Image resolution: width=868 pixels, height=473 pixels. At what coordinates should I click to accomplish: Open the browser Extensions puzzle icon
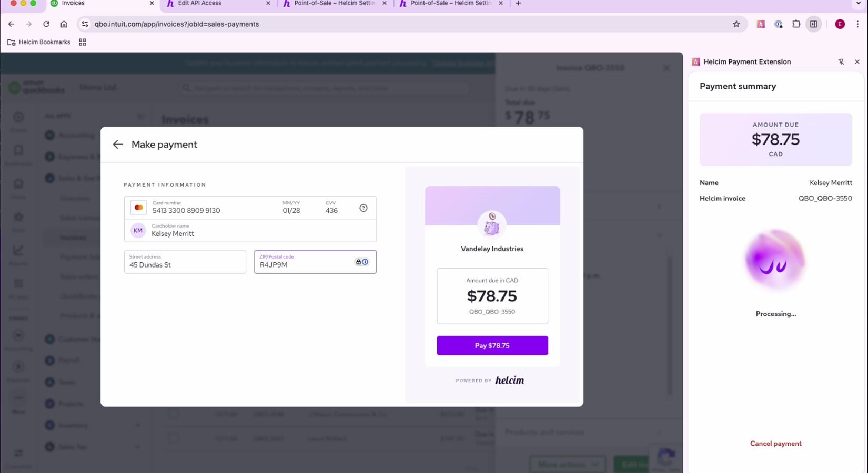796,24
